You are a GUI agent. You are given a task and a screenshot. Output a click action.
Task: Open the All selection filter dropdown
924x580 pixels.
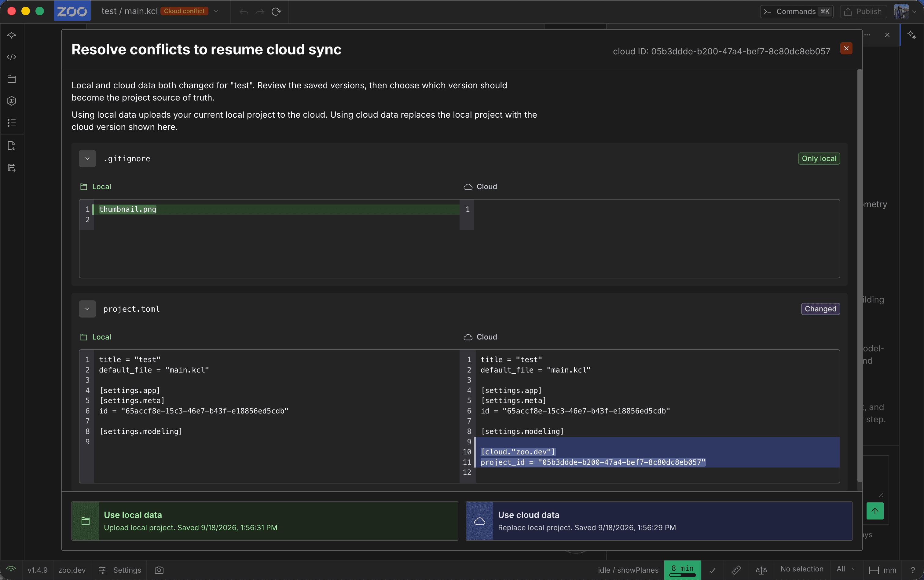846,569
